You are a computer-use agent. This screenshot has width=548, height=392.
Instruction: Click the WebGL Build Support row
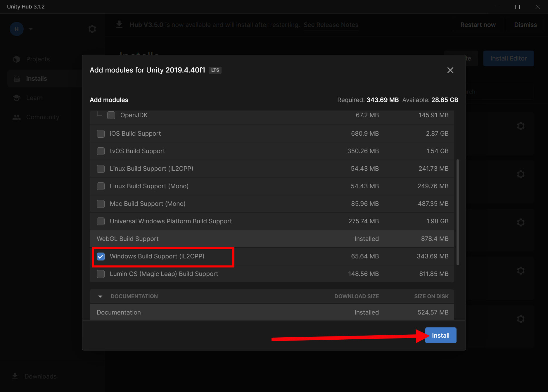pos(272,239)
